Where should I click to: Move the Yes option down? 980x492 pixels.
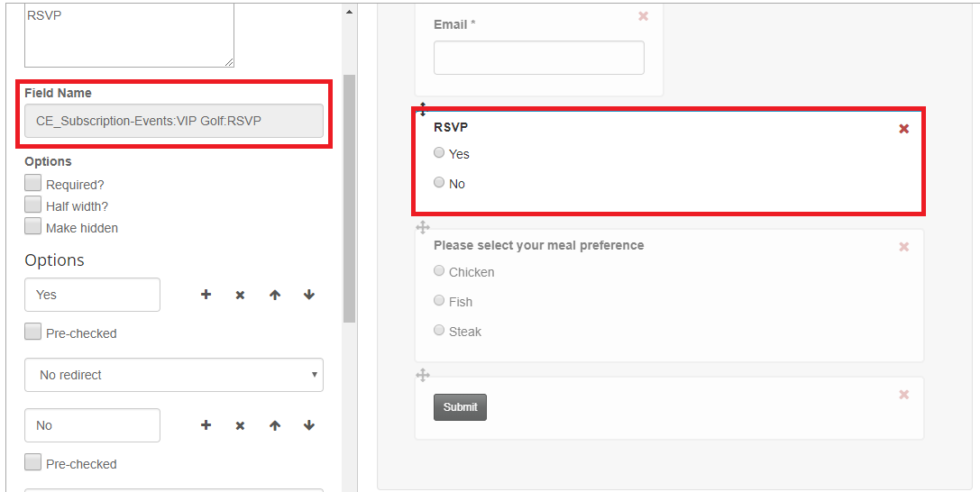point(308,295)
